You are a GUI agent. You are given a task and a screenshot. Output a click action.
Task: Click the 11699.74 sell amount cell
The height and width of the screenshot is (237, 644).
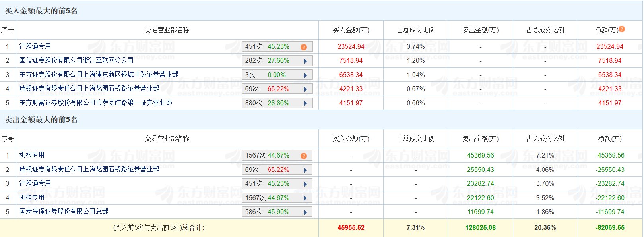(481, 212)
